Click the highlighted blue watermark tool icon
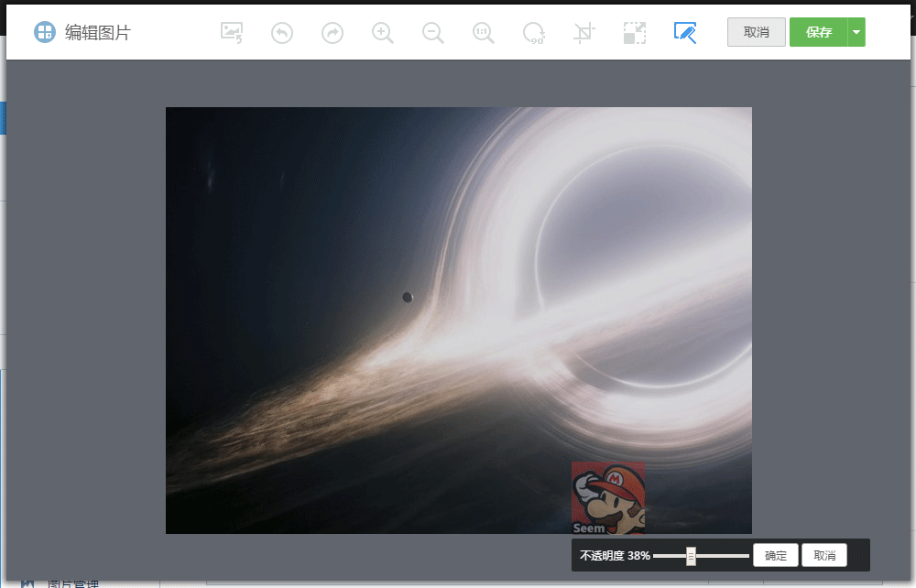This screenshot has height=588, width=916. [x=684, y=33]
